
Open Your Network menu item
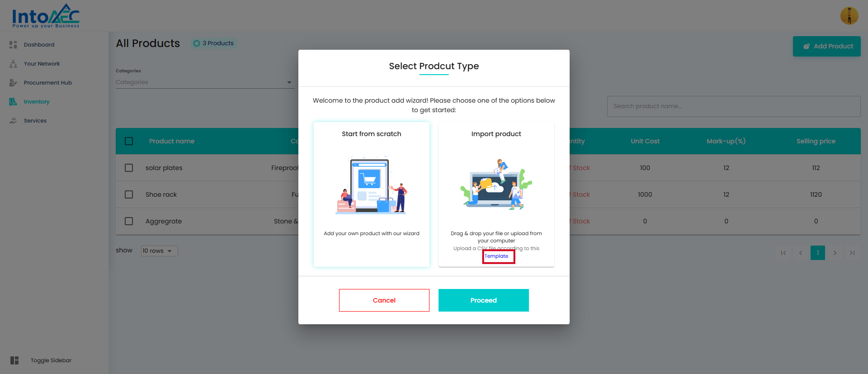42,64
